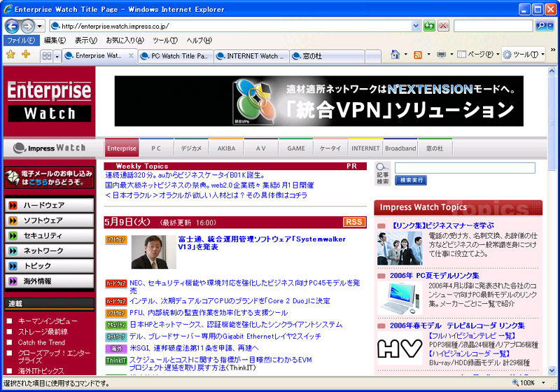Click the 電子メールのお申し込み banner
The height and width of the screenshot is (392, 560).
(x=49, y=177)
